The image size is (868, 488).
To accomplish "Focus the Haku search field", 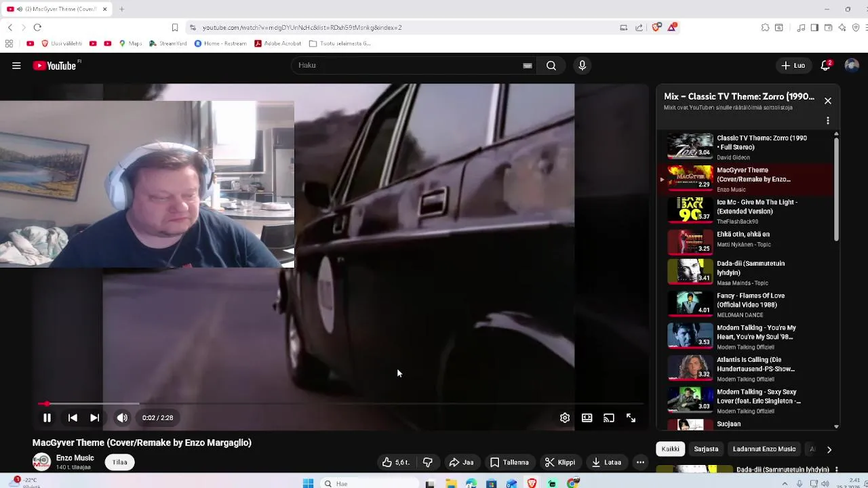I will pos(407,66).
